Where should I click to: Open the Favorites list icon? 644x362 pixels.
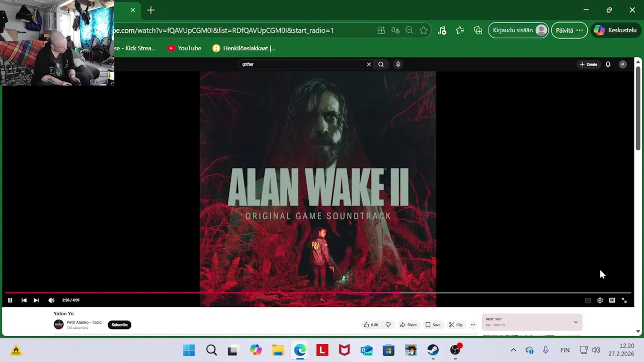tap(460, 30)
